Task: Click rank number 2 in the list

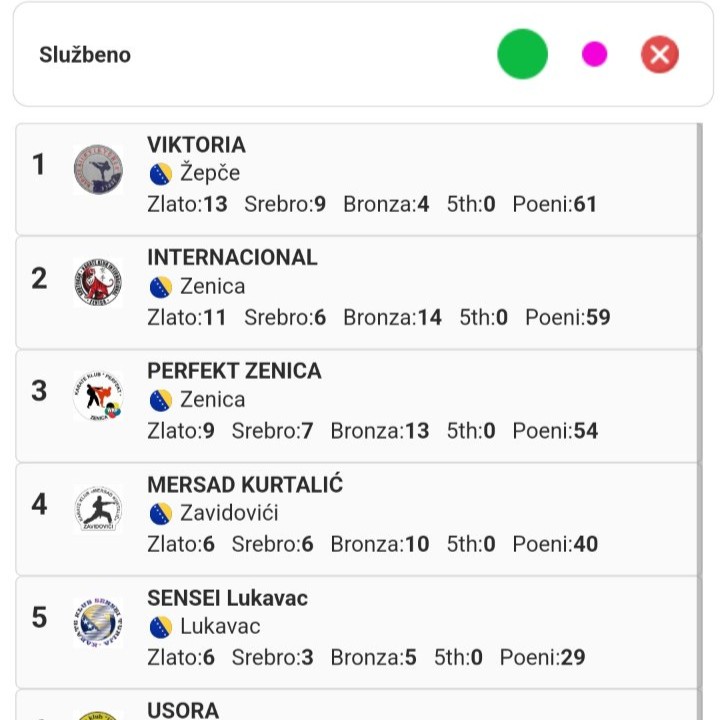Action: [39, 278]
